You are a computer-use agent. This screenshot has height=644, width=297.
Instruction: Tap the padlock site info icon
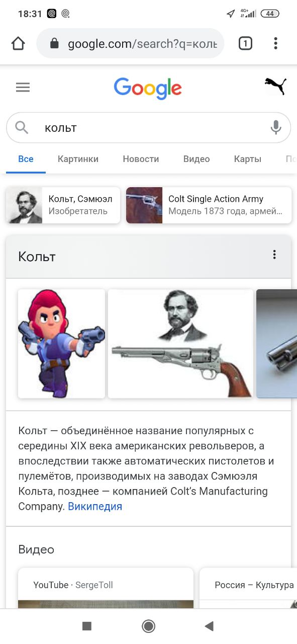click(55, 44)
